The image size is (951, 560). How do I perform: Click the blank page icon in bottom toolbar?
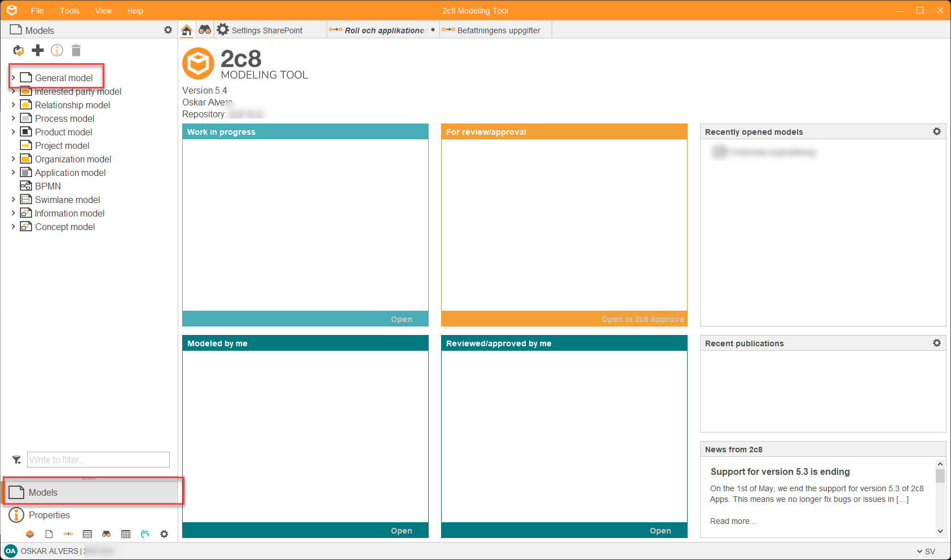[x=49, y=534]
